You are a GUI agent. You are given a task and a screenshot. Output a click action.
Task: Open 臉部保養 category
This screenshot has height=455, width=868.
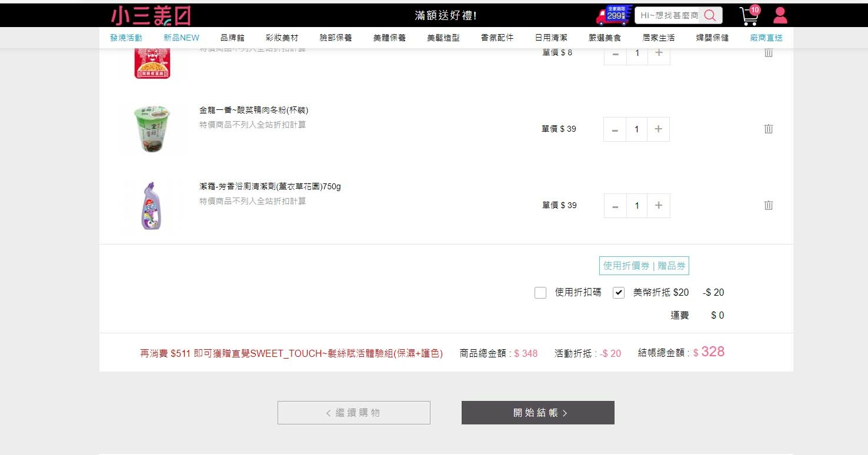point(336,38)
